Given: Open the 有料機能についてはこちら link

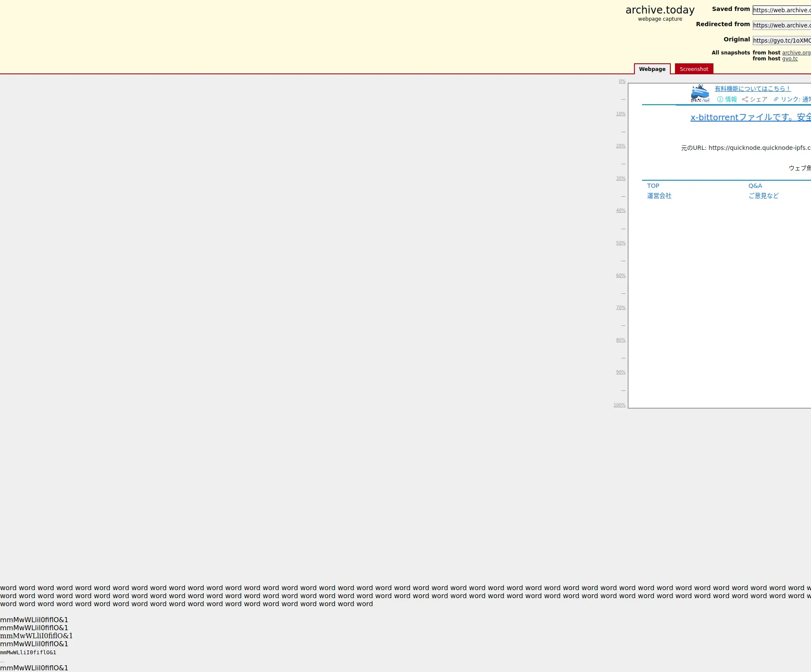Looking at the screenshot, I should 752,89.
